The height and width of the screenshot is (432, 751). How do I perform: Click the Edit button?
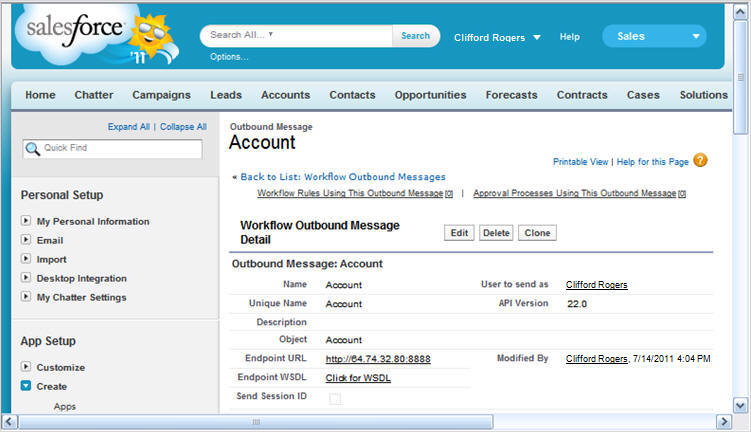(459, 233)
